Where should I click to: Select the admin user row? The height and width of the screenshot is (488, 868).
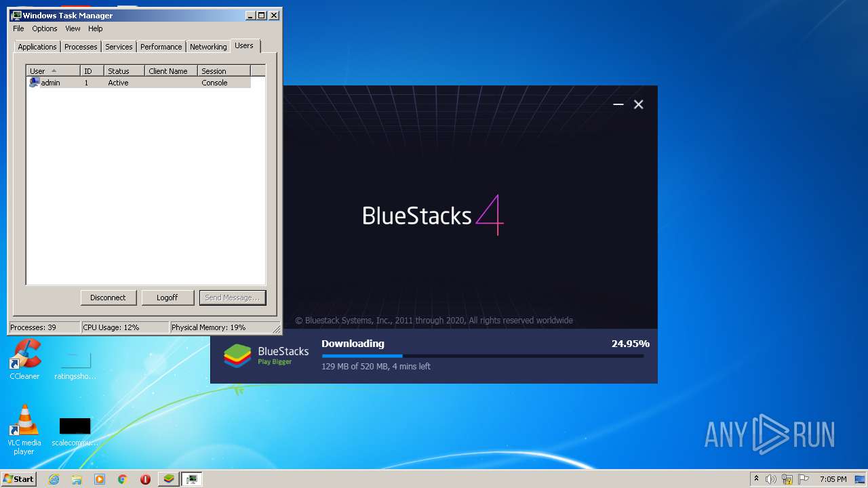(139, 83)
